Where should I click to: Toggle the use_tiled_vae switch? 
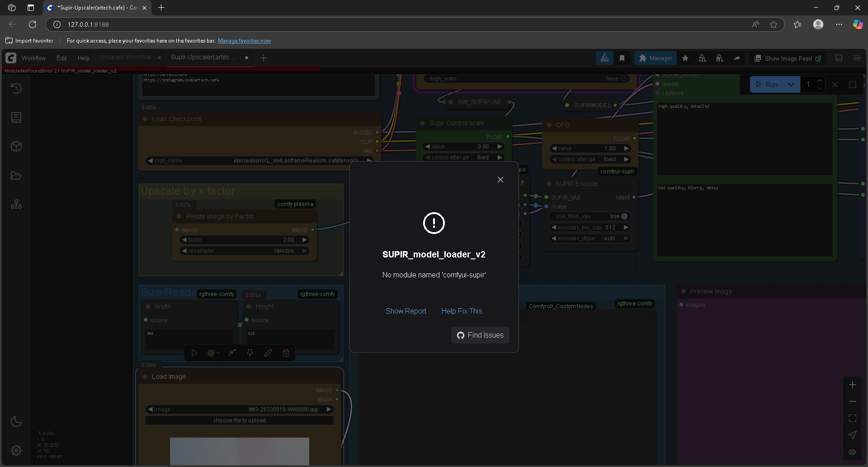pyautogui.click(x=624, y=216)
